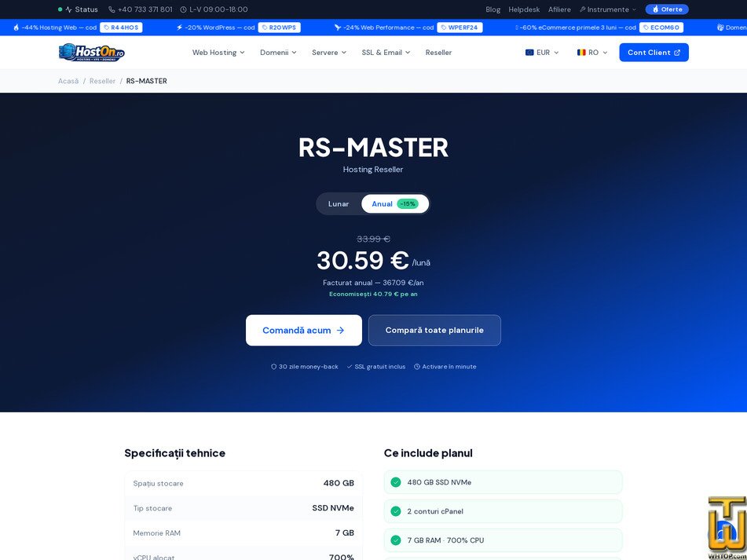This screenshot has height=560, width=747.
Task: Open the Afiliere link
Action: 559,9
